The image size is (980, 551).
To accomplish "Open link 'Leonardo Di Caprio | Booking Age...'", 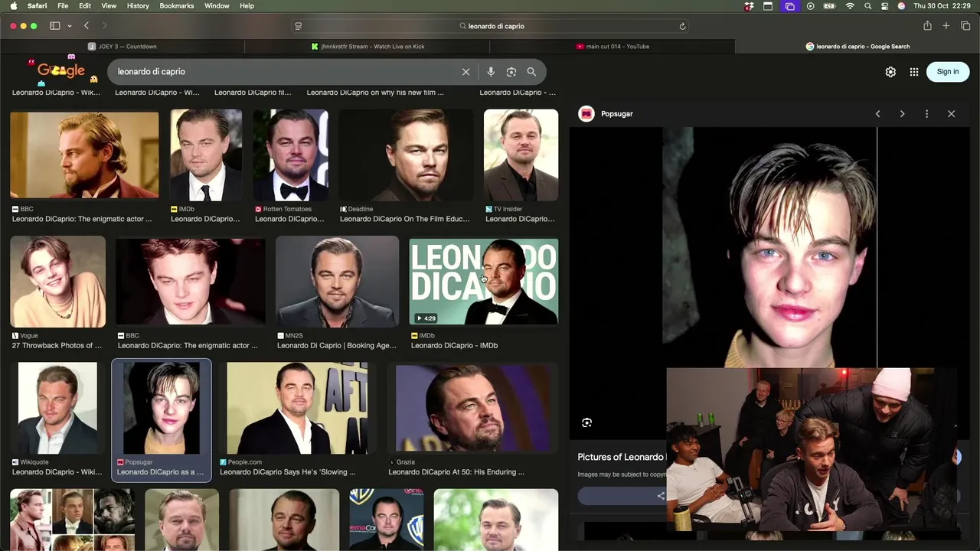I will point(337,346).
